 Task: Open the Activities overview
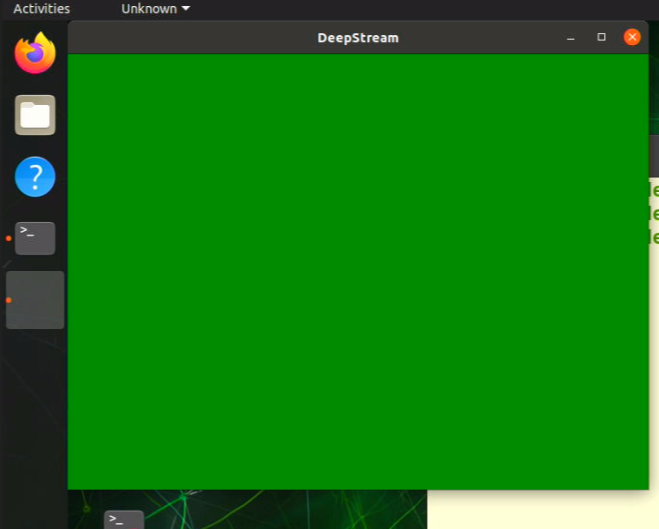41,8
